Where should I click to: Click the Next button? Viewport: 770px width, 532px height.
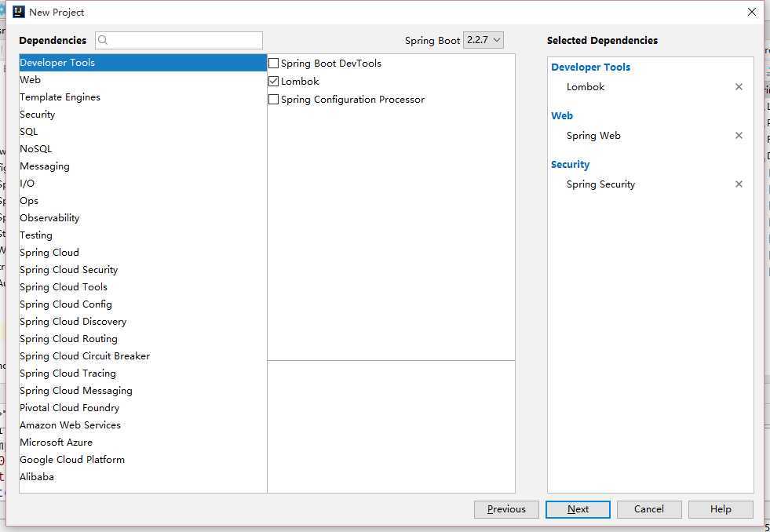click(578, 509)
